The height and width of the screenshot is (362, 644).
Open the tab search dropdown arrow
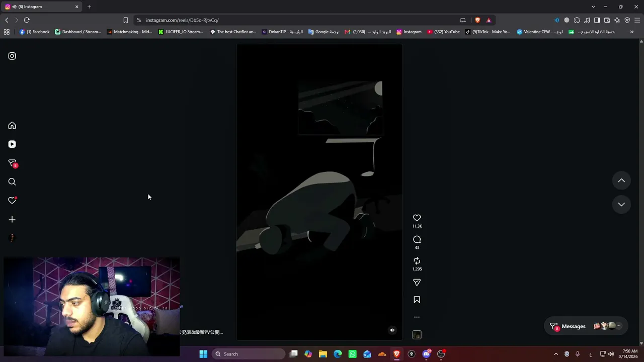[x=593, y=7]
